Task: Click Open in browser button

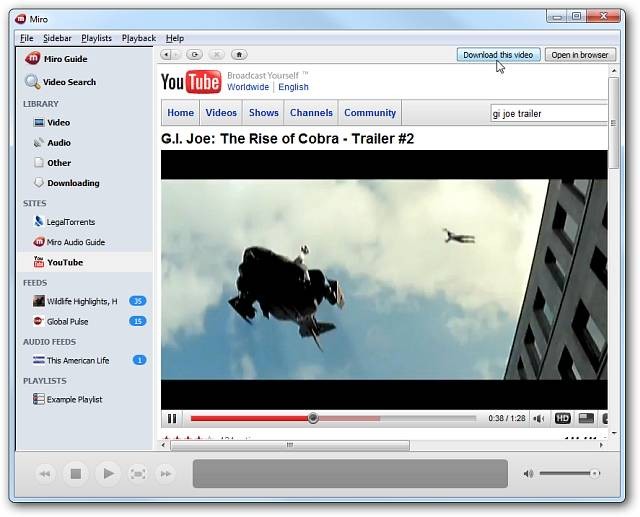Action: click(x=580, y=55)
